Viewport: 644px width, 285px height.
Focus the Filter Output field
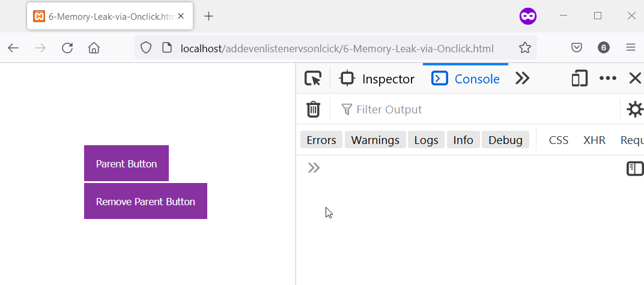pos(476,109)
